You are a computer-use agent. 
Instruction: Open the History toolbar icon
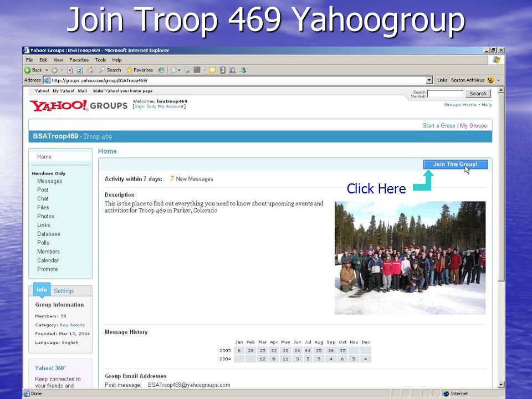coord(161,70)
